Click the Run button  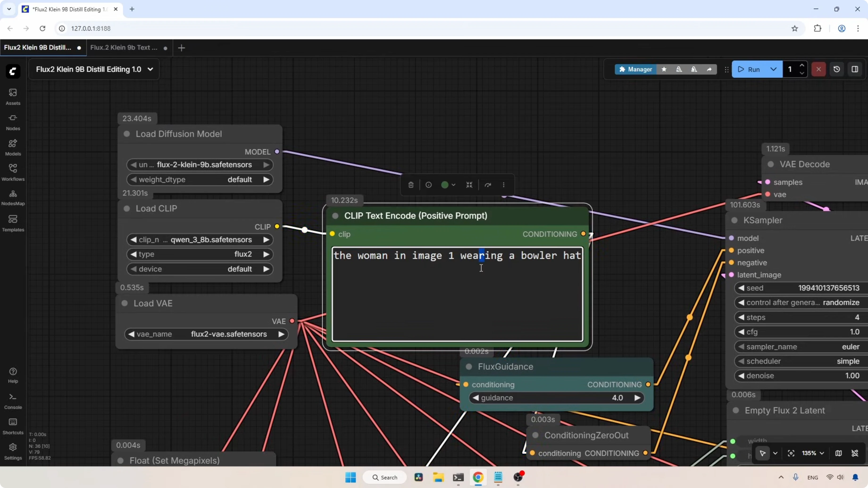[749, 69]
